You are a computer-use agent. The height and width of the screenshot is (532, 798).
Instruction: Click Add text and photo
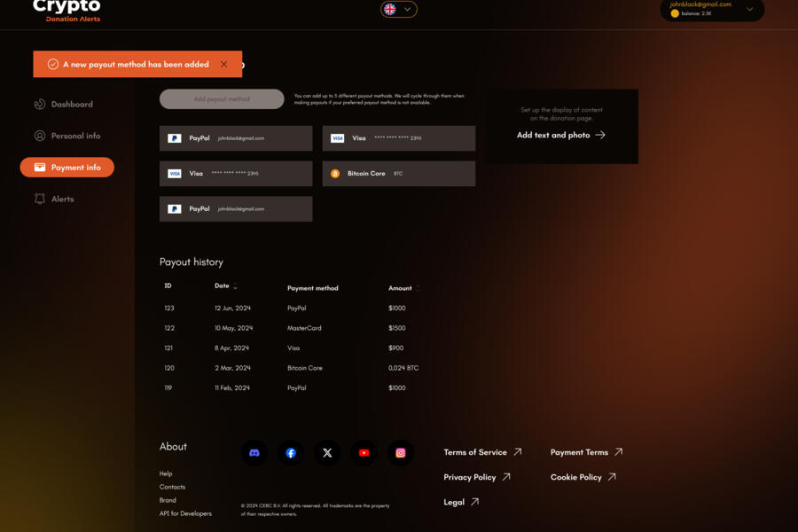coord(559,135)
